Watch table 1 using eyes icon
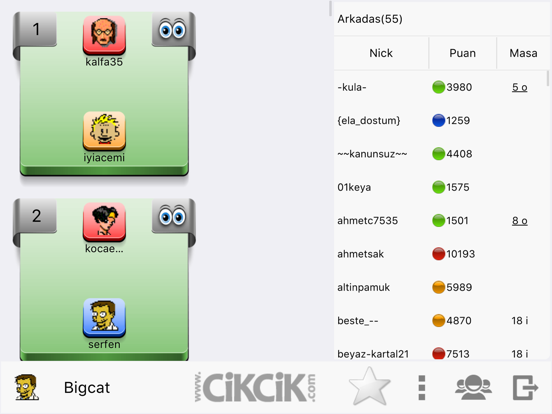 point(172,29)
